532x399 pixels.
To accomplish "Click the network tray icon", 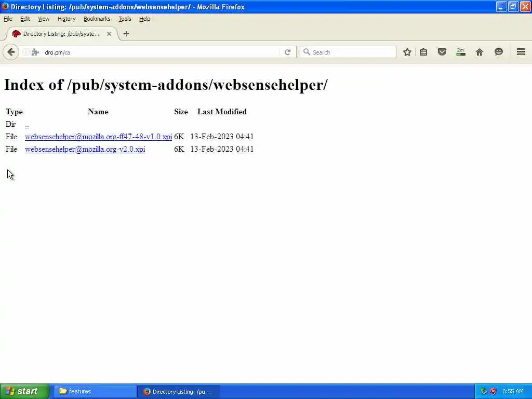I will click(x=484, y=391).
